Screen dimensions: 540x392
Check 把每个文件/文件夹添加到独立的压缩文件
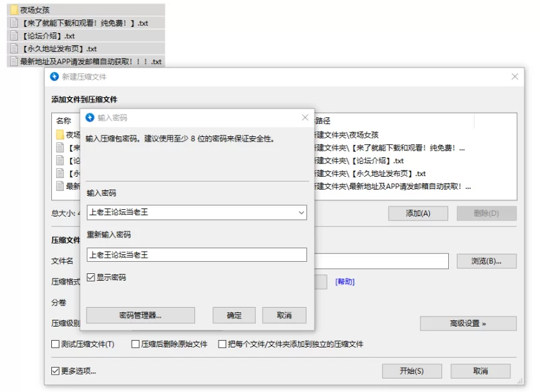222,344
